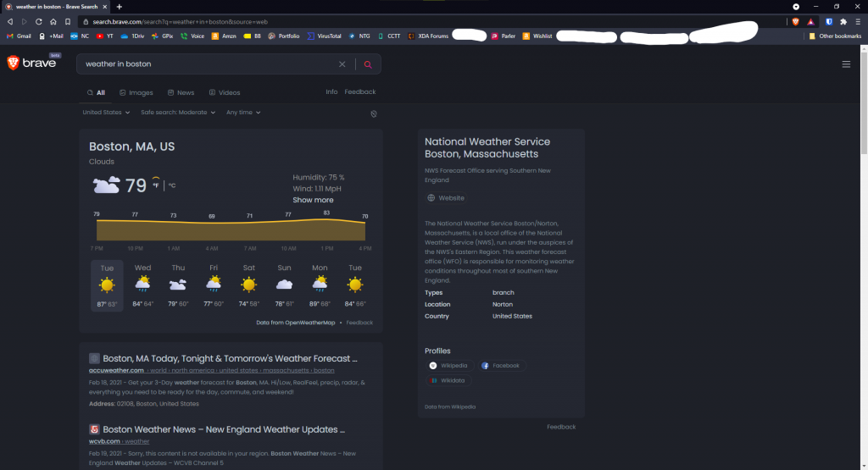The height and width of the screenshot is (470, 868).
Task: Open the Wishlist bookmark
Action: coord(537,36)
